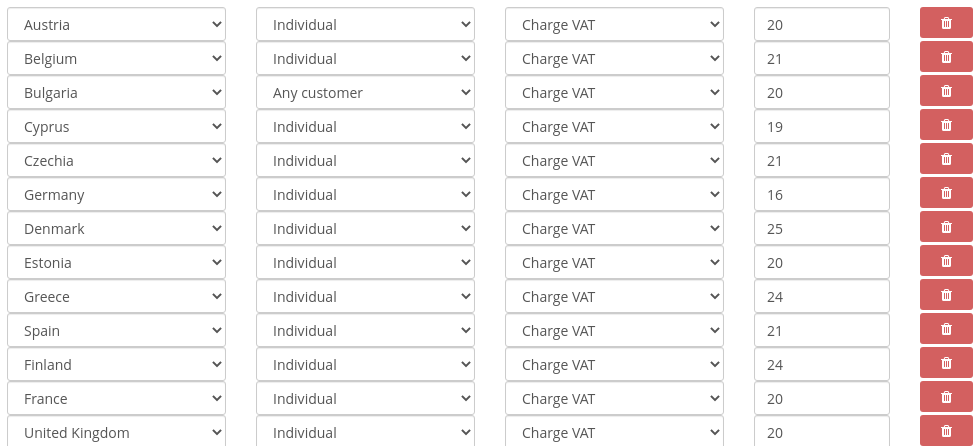Open Finland row's Charge VAT action dropdown

[614, 365]
